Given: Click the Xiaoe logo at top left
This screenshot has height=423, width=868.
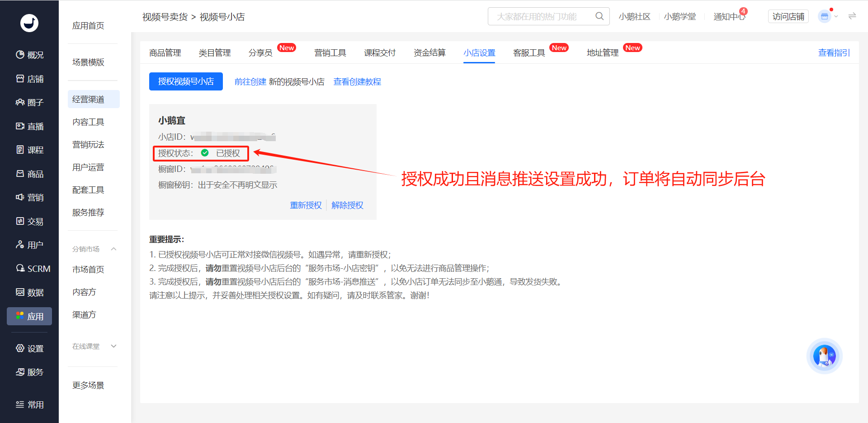Looking at the screenshot, I should click(29, 23).
